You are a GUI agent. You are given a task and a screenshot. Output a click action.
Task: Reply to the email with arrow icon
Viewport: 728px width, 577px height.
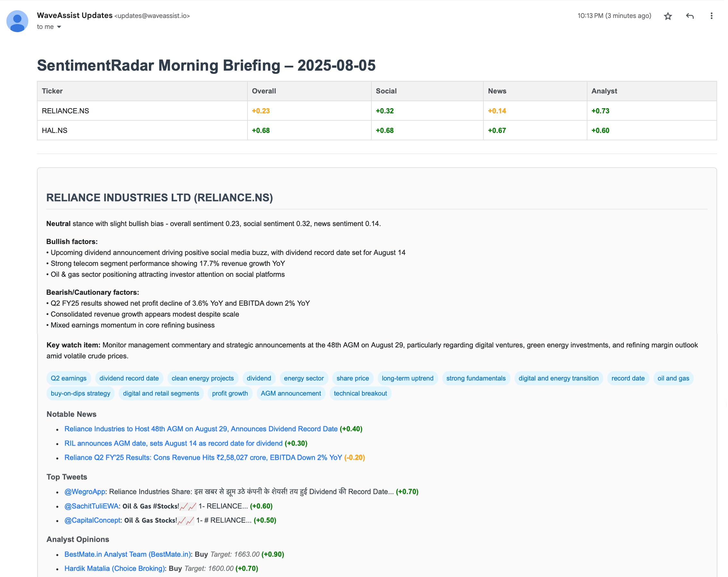tap(689, 16)
